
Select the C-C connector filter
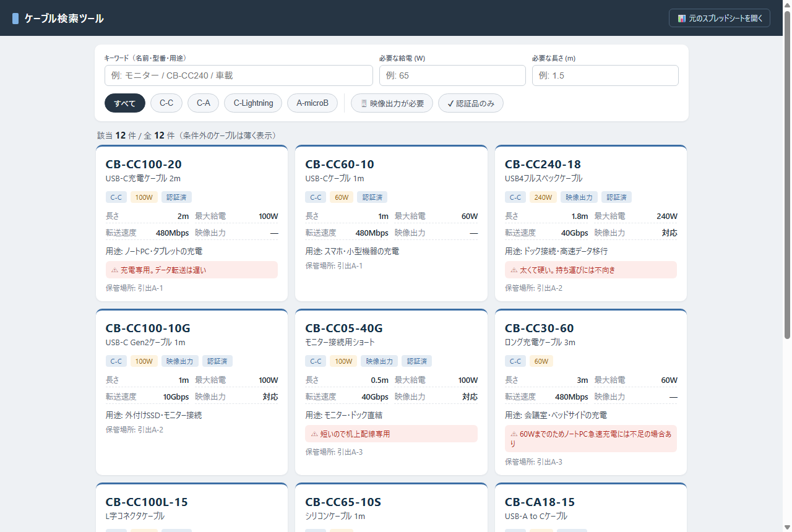click(x=166, y=103)
